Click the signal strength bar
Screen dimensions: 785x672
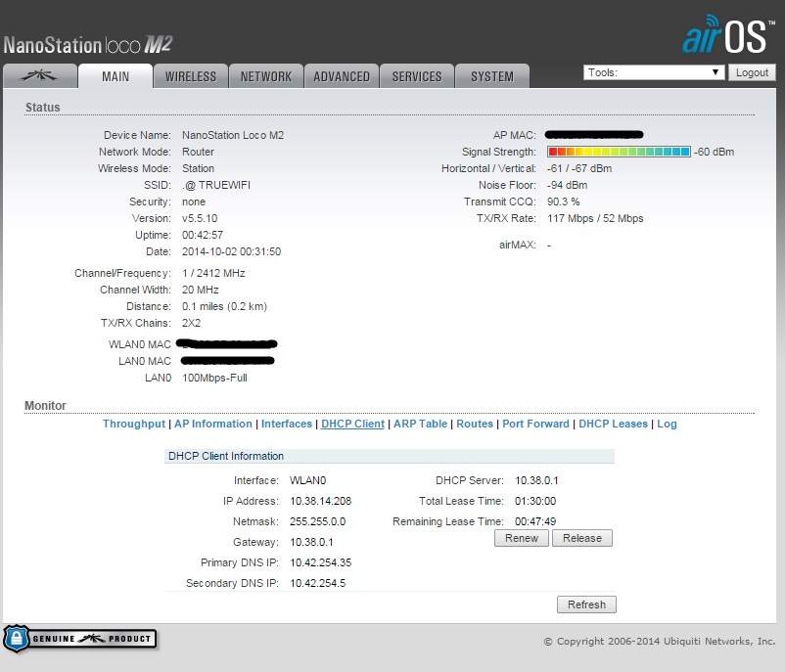[619, 152]
